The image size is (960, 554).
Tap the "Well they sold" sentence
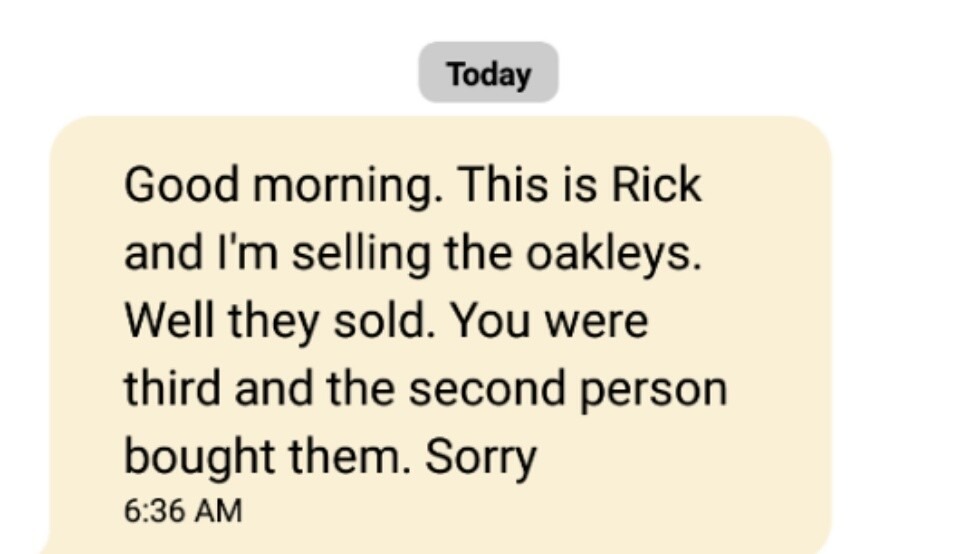[x=282, y=322]
